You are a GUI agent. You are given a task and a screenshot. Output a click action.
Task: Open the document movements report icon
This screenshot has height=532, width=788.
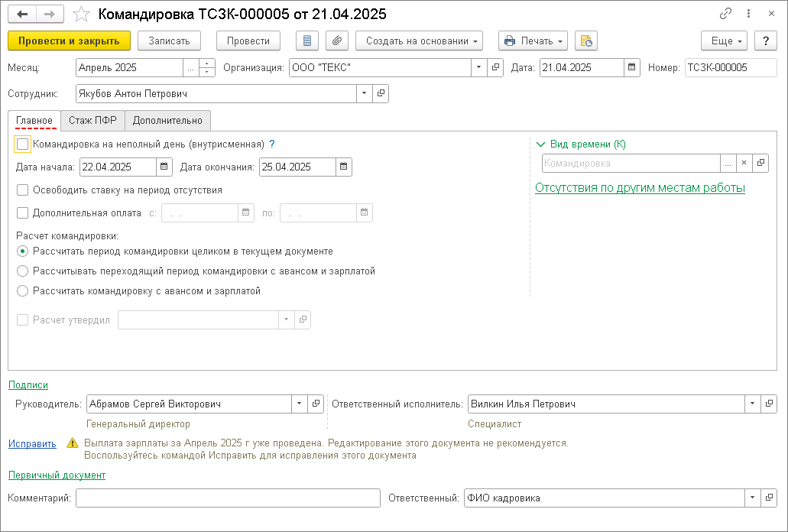tap(307, 41)
